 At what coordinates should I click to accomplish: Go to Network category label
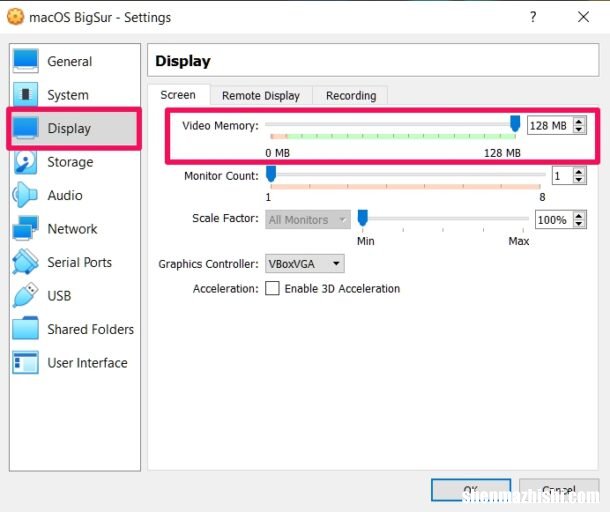(72, 229)
